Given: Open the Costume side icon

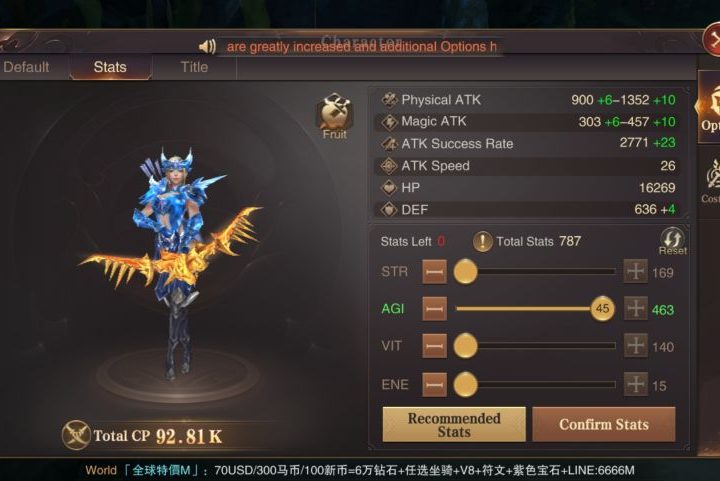Looking at the screenshot, I should point(711,180).
